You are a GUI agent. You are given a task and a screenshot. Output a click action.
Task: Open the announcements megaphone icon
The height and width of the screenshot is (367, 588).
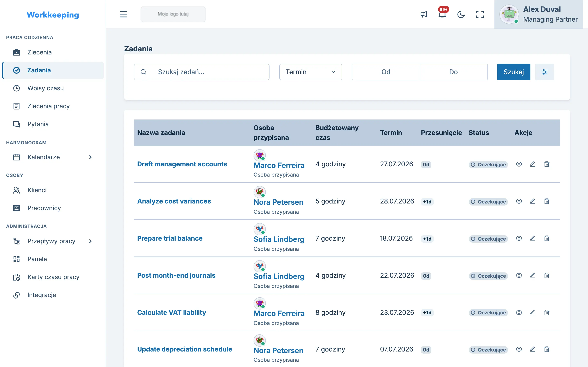424,14
